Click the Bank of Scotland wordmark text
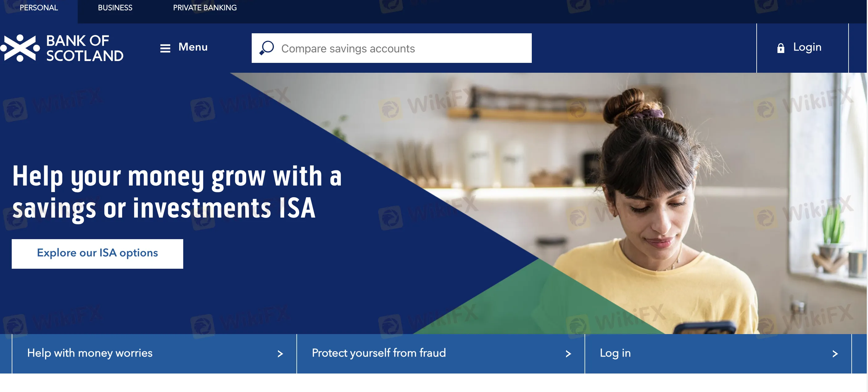Screen dimensions: 868x392 click(x=85, y=48)
